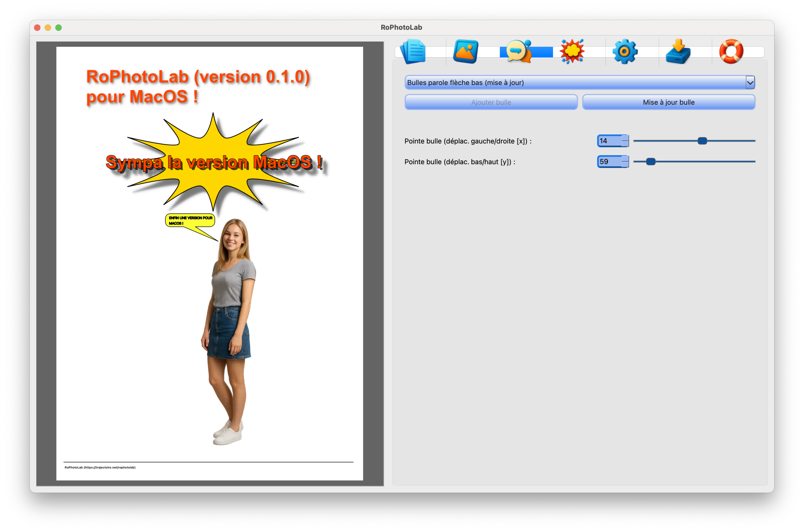Open the lifebuoy help tab
This screenshot has height=532, width=804.
731,51
